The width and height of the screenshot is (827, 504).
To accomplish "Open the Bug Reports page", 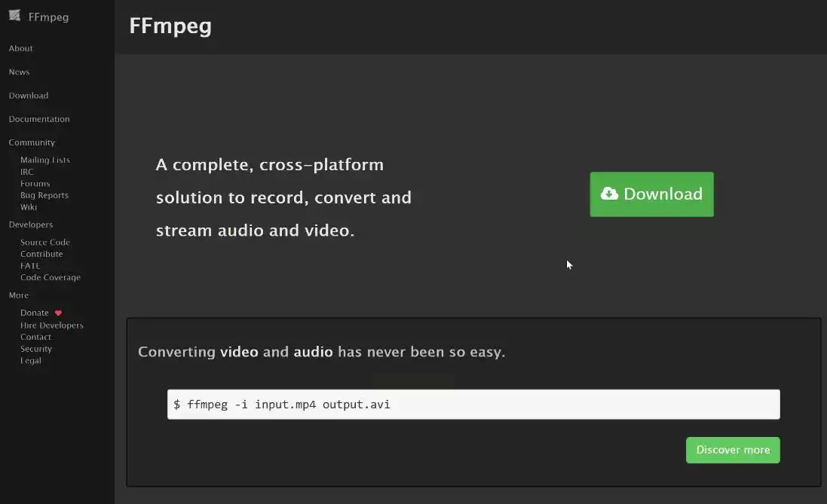I will 44,195.
